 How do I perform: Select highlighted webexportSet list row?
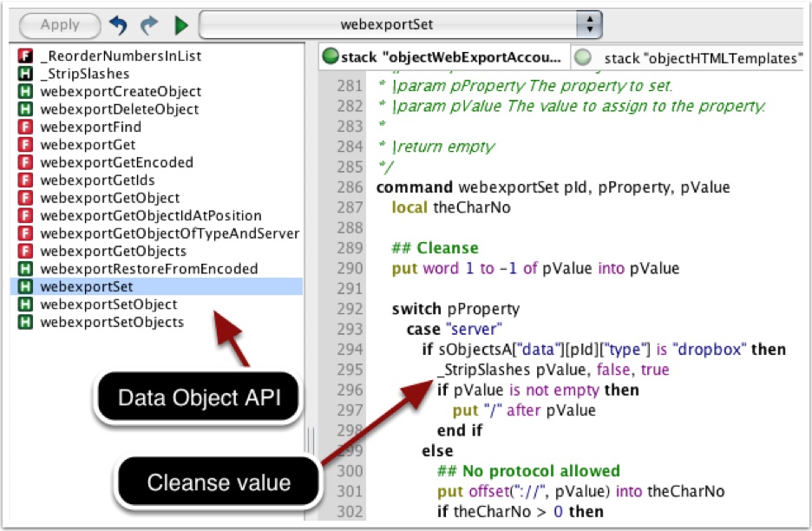(x=157, y=286)
